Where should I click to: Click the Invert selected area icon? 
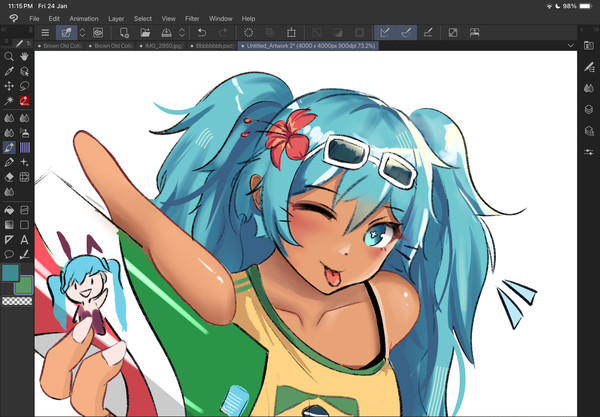click(338, 33)
